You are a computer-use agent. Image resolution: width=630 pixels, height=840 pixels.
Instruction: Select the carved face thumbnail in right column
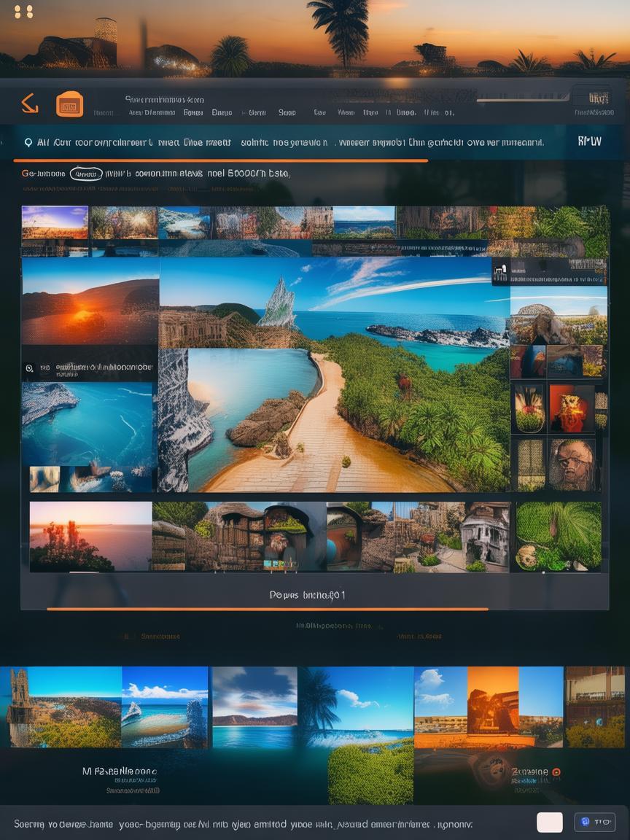click(571, 464)
